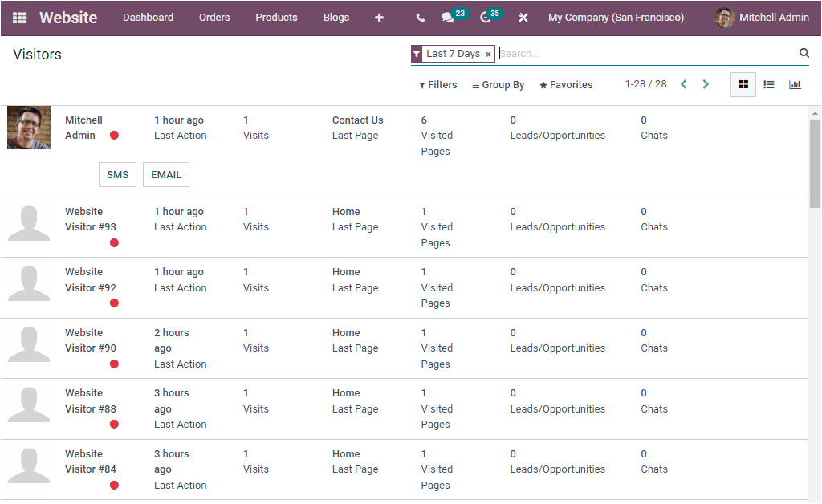Go to the next page of visitors
The width and height of the screenshot is (822, 504).
706,83
